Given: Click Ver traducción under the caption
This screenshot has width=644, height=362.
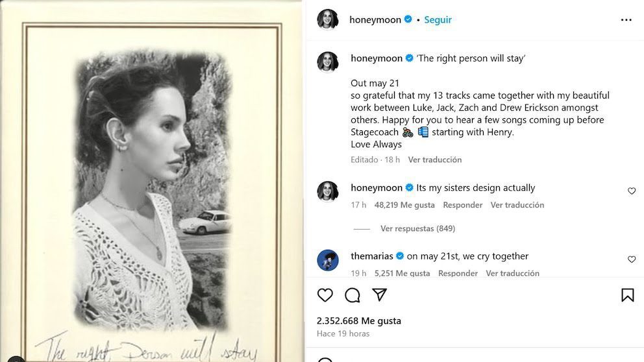Looking at the screenshot, I should point(434,160).
